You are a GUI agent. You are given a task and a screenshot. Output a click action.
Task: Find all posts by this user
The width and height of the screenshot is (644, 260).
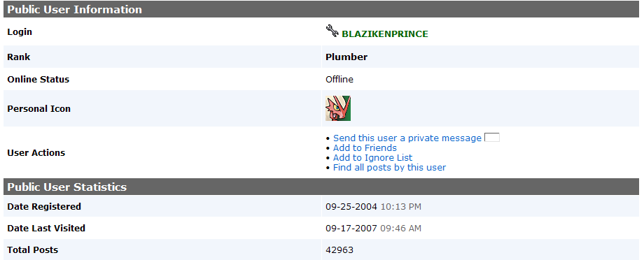389,168
